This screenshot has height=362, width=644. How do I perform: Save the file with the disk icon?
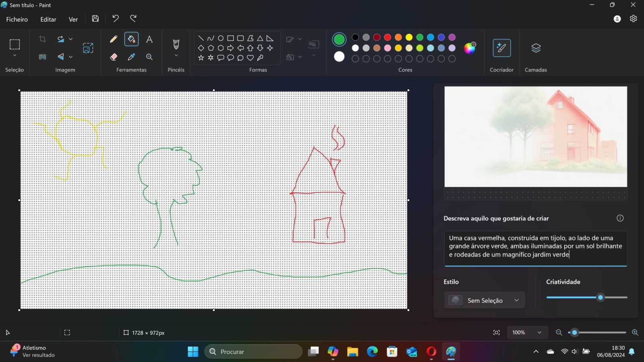tap(95, 19)
